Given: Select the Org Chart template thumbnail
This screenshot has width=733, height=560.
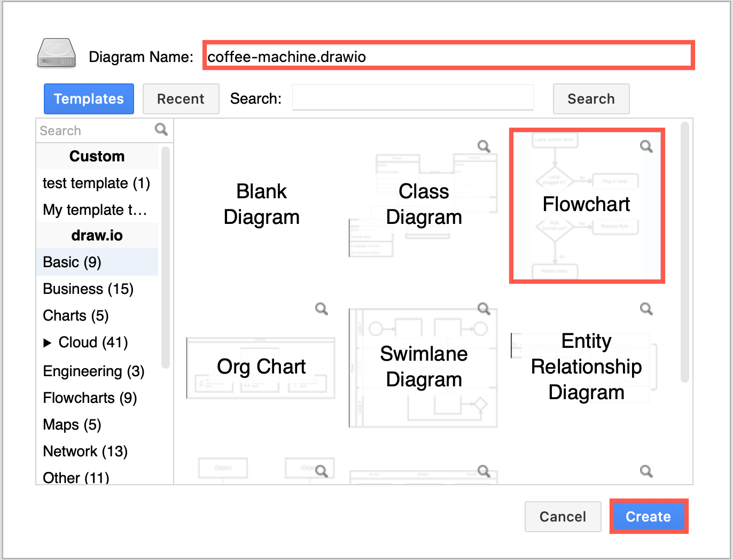Looking at the screenshot, I should click(261, 367).
